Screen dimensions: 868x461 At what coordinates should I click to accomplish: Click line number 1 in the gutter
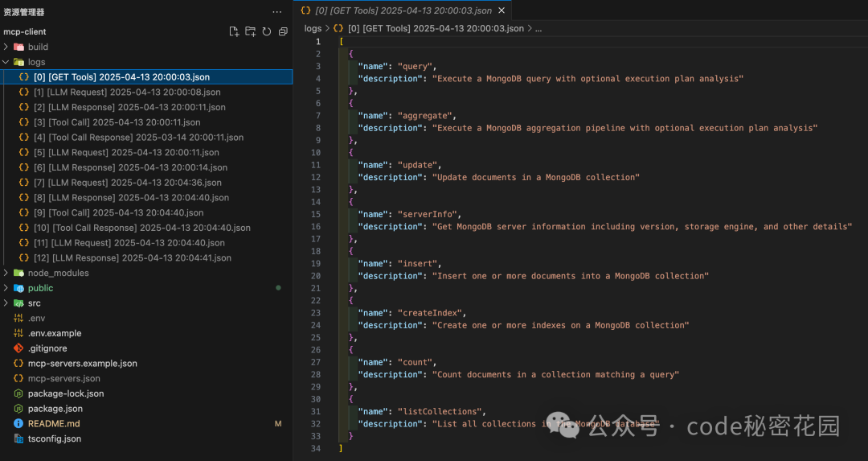point(317,42)
